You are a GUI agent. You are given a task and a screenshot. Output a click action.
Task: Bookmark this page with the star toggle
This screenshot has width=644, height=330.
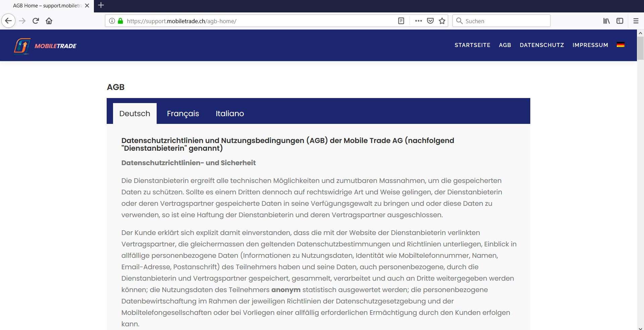click(x=442, y=20)
